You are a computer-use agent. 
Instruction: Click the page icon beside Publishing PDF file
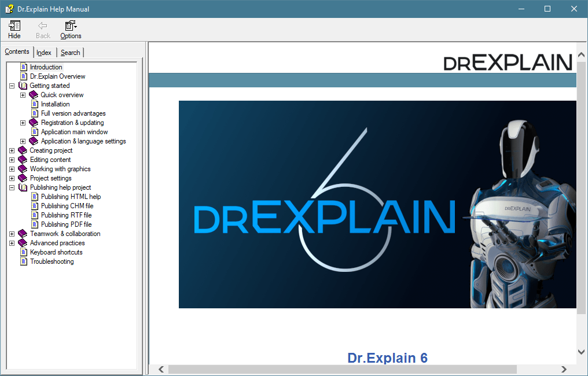[x=35, y=224]
